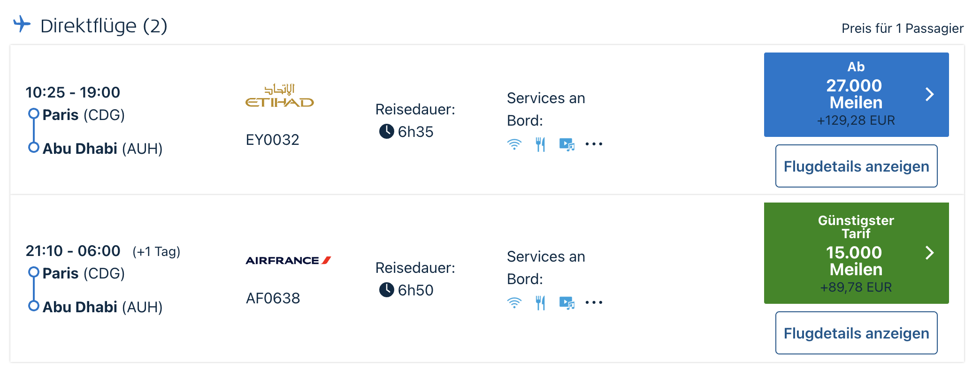Screen dimensions: 980x376
Task: Click the Etihad airline logo
Action: (x=280, y=96)
